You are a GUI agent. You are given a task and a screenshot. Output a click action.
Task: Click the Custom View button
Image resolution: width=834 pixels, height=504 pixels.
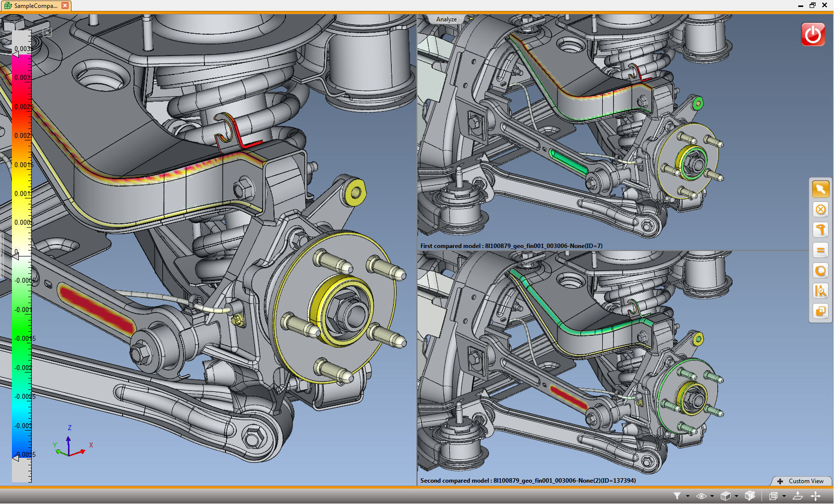click(801, 481)
